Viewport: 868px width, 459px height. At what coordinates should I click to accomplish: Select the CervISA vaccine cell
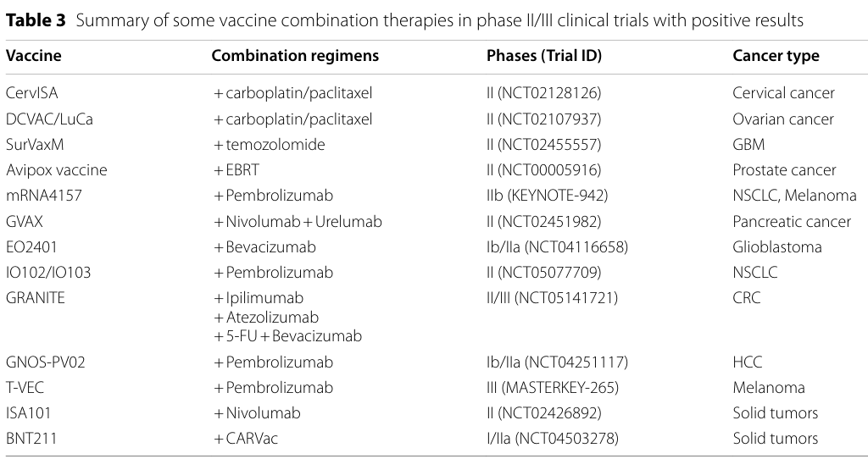point(32,93)
